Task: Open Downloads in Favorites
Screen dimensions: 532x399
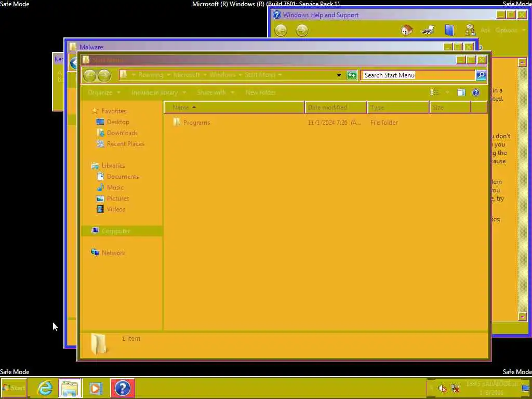Action: (x=122, y=133)
